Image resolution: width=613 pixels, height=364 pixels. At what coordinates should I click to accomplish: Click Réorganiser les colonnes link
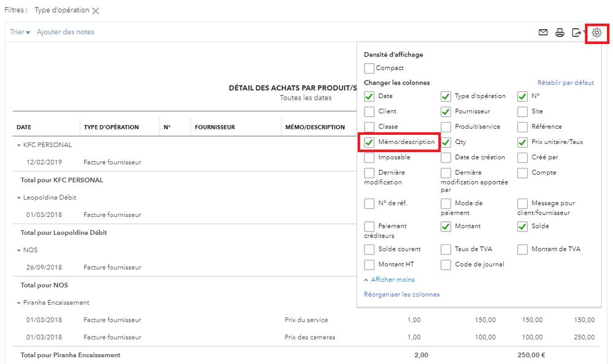point(402,294)
